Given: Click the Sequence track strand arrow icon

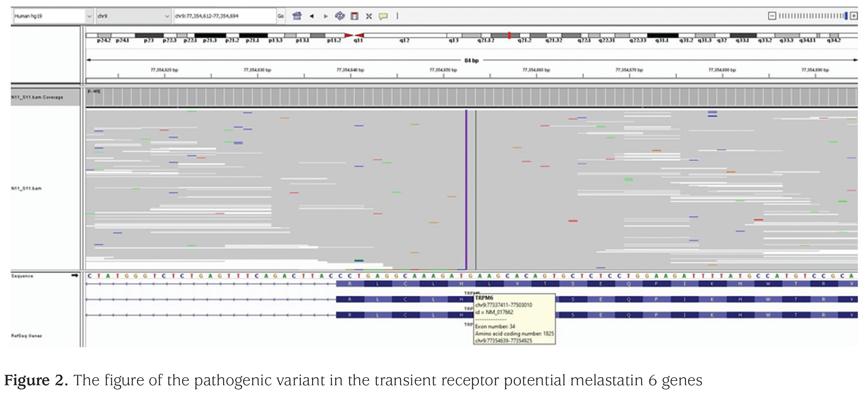Looking at the screenshot, I should pos(75,275).
